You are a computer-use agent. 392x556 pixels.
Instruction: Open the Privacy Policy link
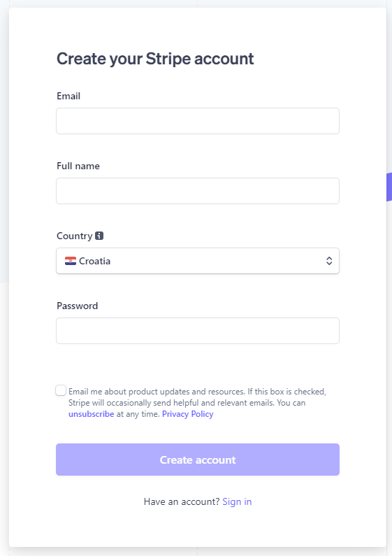188,414
